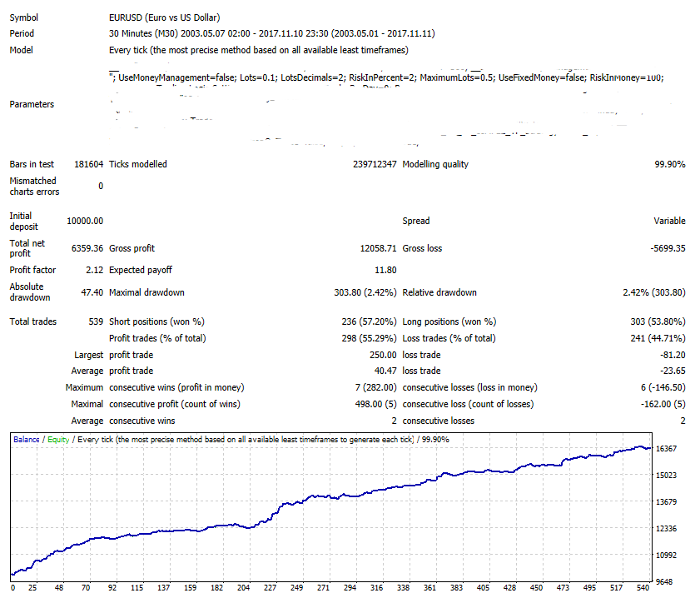This screenshot has height=598, width=700.
Task: Click Modelling quality value 99.90%
Action: (670, 164)
